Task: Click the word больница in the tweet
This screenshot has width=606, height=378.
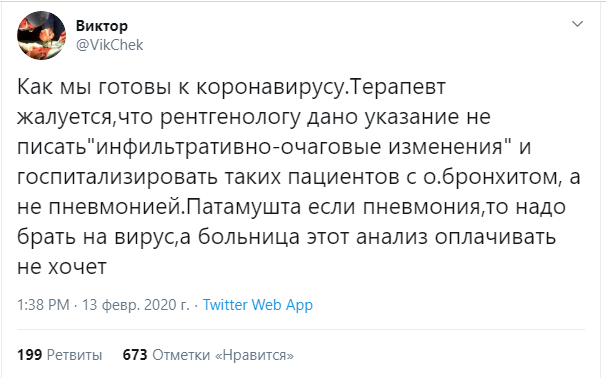Action: coord(249,237)
